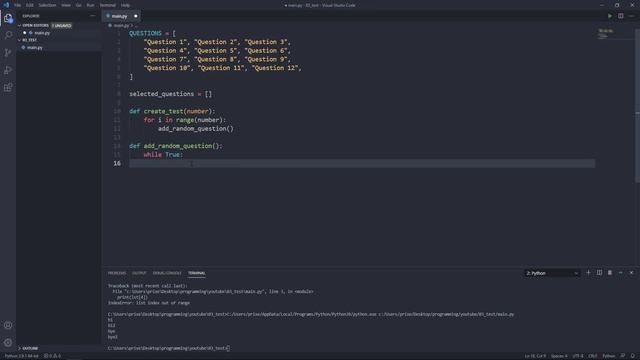Switch to the Problems tab
Image resolution: width=640 pixels, height=360 pixels.
coord(117,273)
